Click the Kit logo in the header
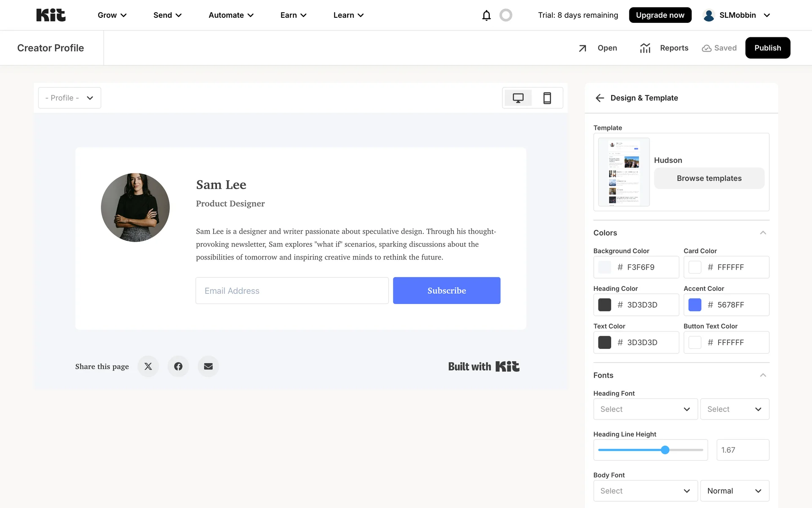 [x=51, y=15]
